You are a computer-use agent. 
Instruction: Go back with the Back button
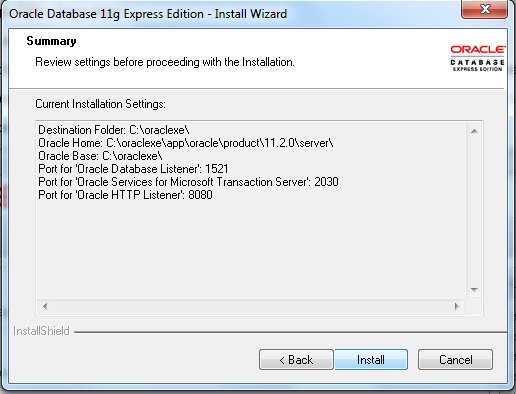(x=296, y=360)
